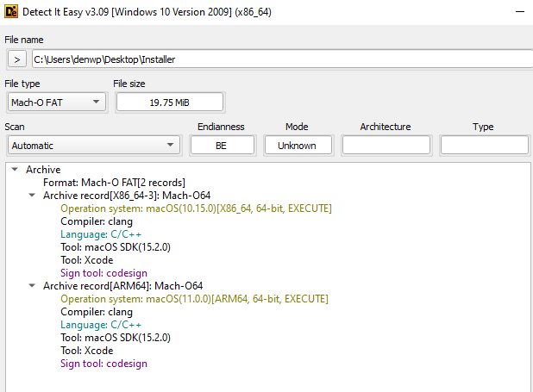Open the Mach-O FAT file type dropdown
This screenshot has height=392, width=533.
click(x=56, y=103)
